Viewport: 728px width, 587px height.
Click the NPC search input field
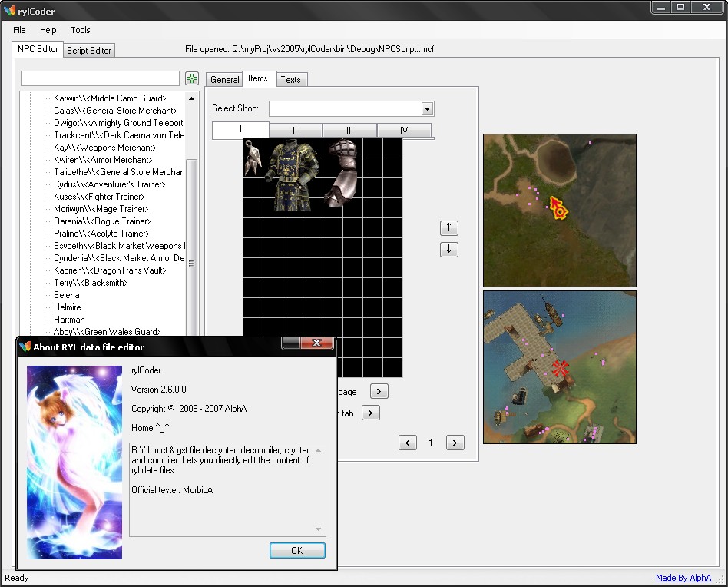[x=100, y=78]
